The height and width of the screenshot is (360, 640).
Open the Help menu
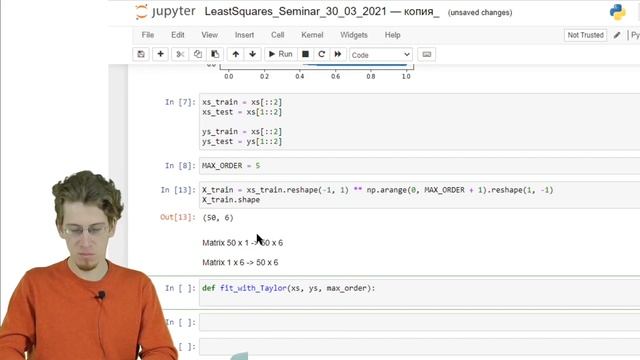pos(392,35)
